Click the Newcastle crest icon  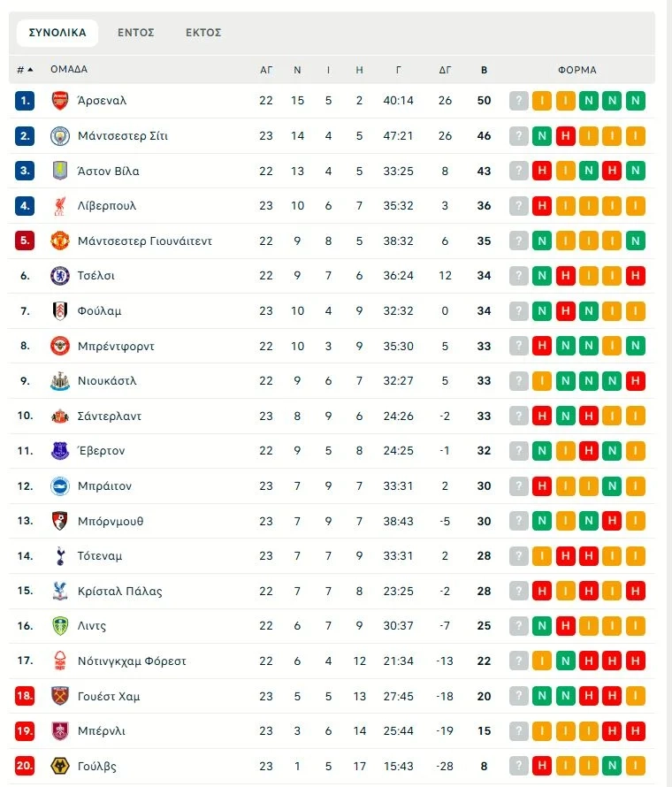pyautogui.click(x=60, y=381)
